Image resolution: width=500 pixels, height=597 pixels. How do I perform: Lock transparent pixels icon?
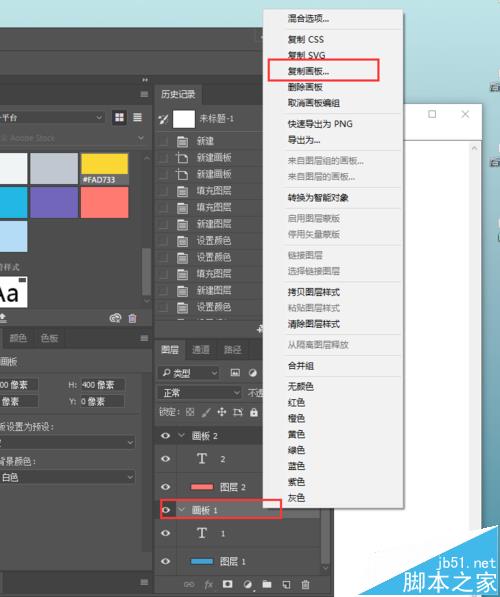tap(190, 412)
